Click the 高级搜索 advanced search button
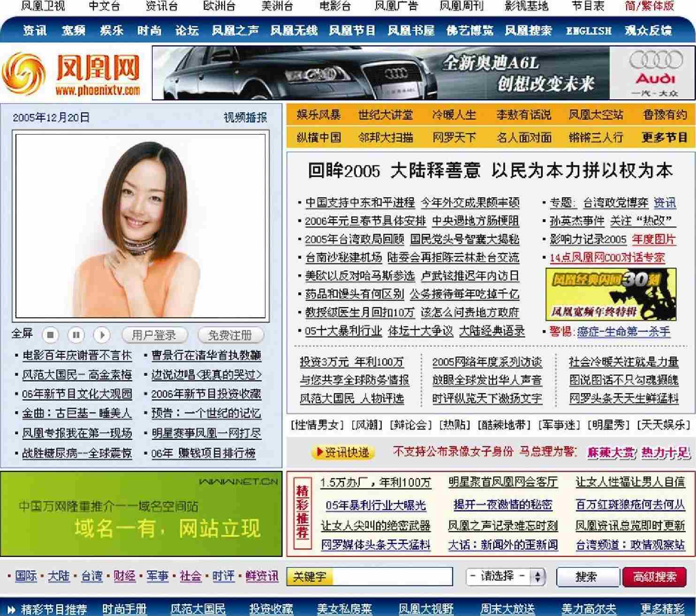Screen dimensions: 696x616 655,577
